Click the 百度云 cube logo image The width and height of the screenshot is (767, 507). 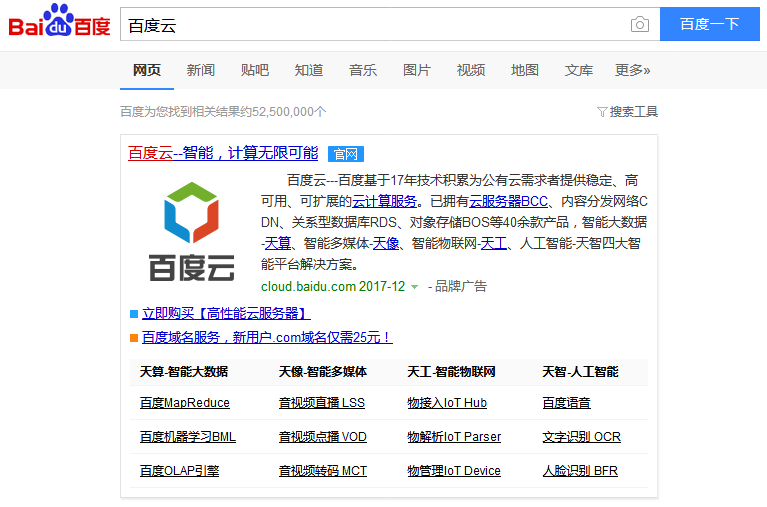click(x=191, y=231)
